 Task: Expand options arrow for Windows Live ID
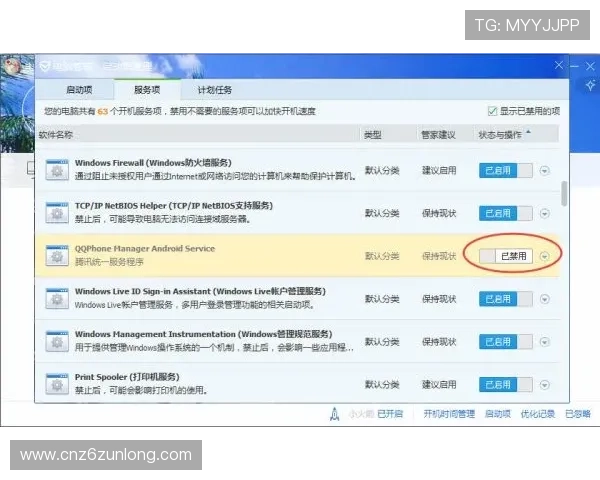click(545, 299)
